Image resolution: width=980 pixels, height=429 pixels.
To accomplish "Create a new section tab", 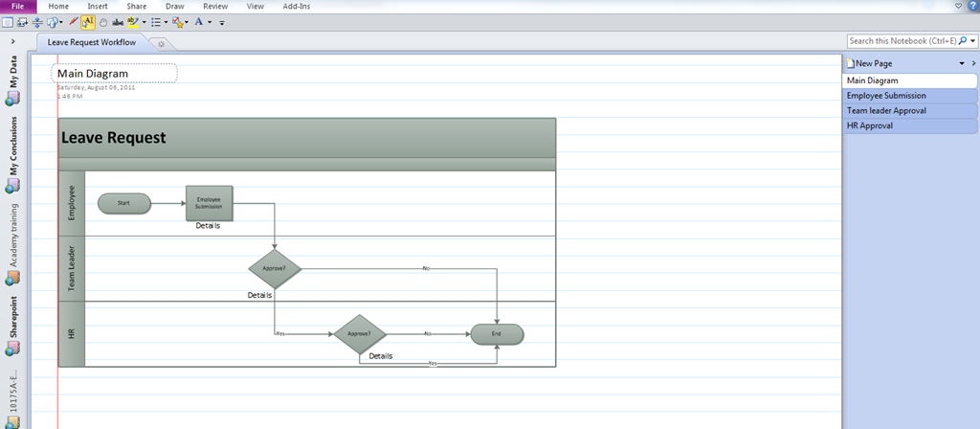I will [161, 43].
